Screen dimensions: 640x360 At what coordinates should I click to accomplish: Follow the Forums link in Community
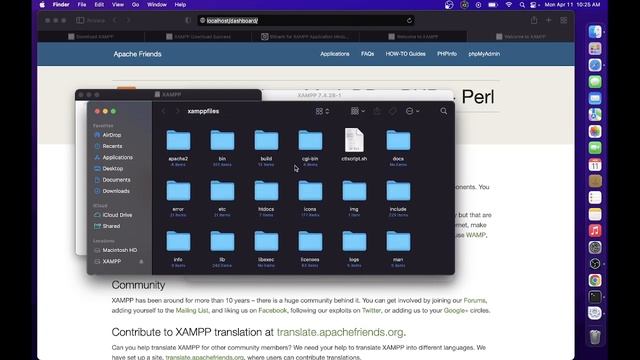[474, 300]
